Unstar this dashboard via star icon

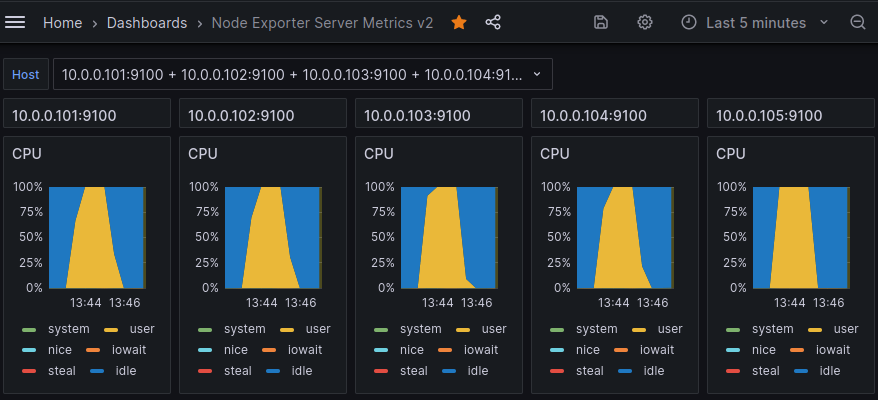(459, 22)
